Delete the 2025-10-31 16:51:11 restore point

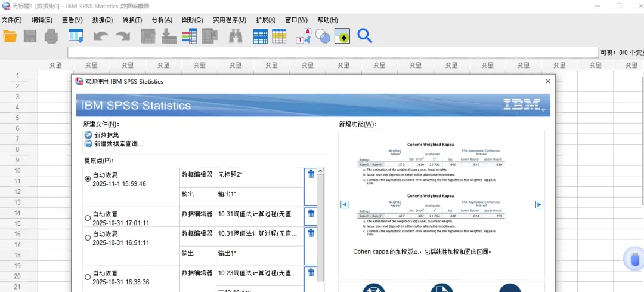[x=311, y=233]
